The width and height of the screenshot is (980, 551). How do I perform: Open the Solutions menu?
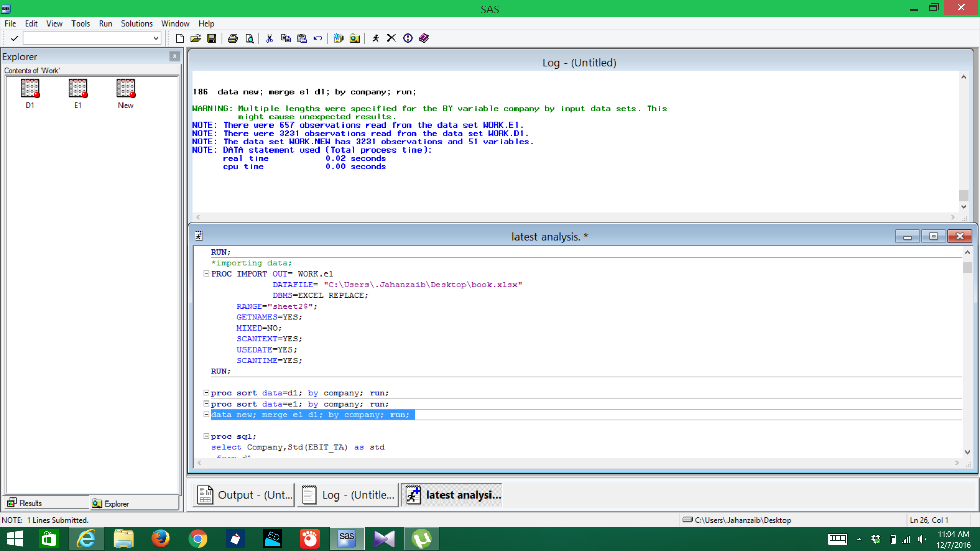(136, 23)
